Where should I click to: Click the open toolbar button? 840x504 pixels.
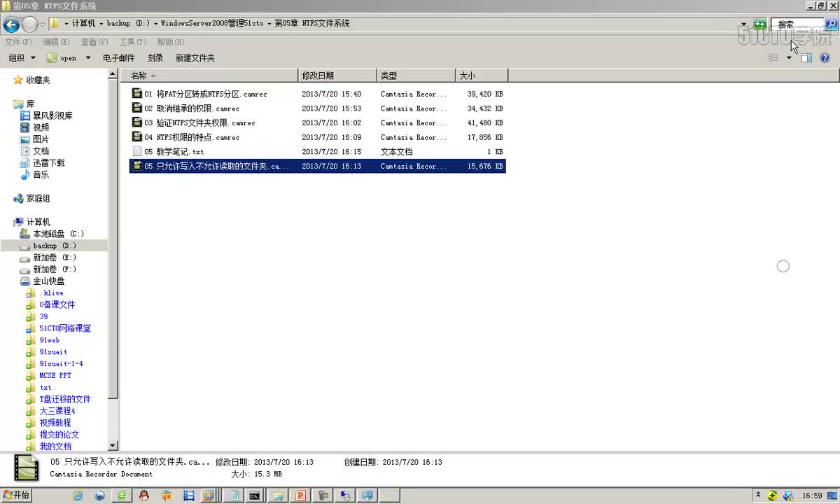pos(62,58)
